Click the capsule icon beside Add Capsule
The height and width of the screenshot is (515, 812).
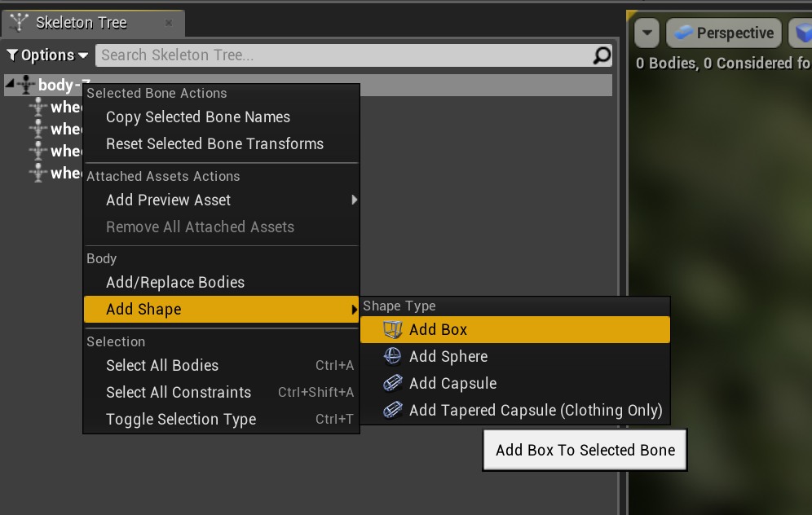pos(393,383)
